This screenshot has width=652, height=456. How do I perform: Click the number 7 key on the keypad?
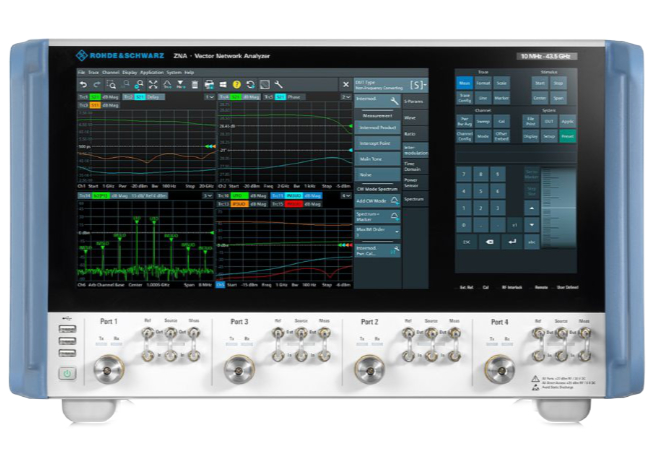click(464, 174)
